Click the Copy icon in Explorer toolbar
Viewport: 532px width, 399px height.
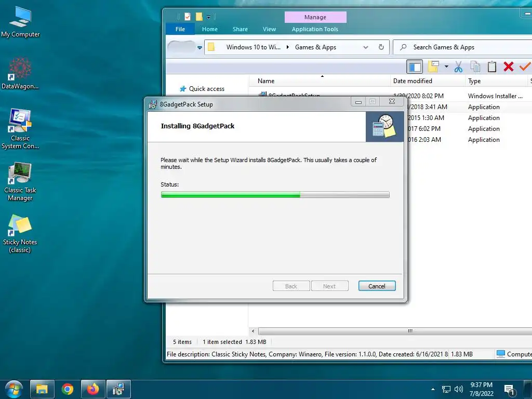pyautogui.click(x=475, y=66)
